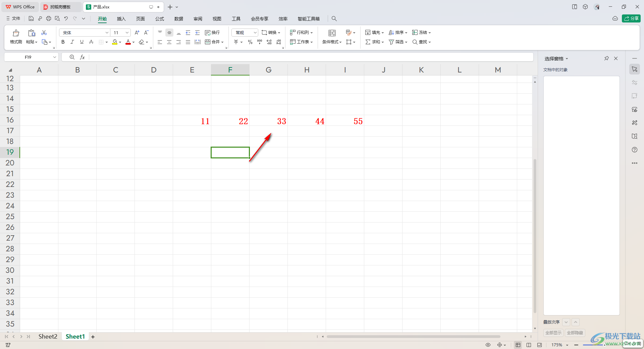The image size is (644, 349).
Task: Click the currency format icon
Action: [x=236, y=42]
